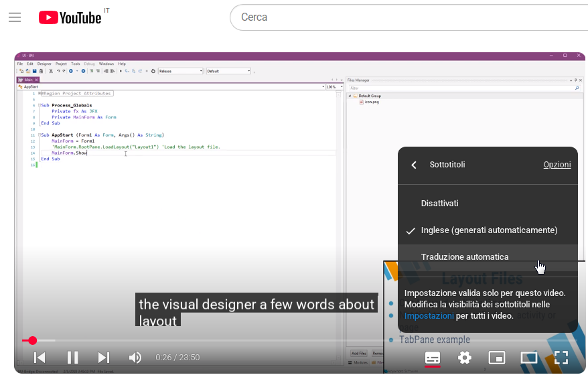The image size is (588, 377).
Task: Open subtitle Opzioni link
Action: 557,165
